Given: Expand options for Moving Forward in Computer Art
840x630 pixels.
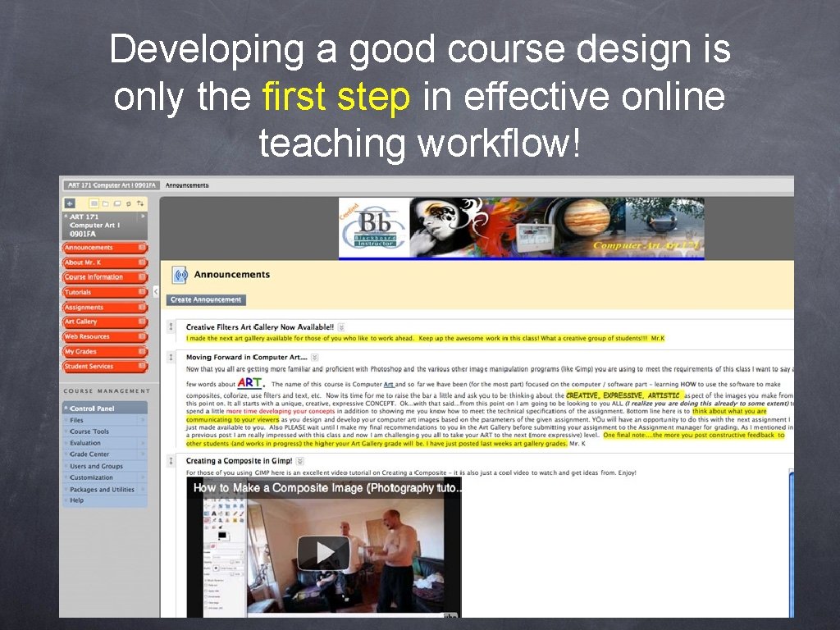Looking at the screenshot, I should (x=315, y=358).
